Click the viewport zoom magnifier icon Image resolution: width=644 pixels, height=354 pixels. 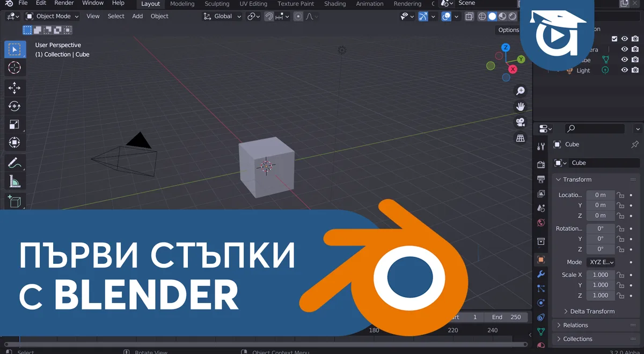coord(520,91)
